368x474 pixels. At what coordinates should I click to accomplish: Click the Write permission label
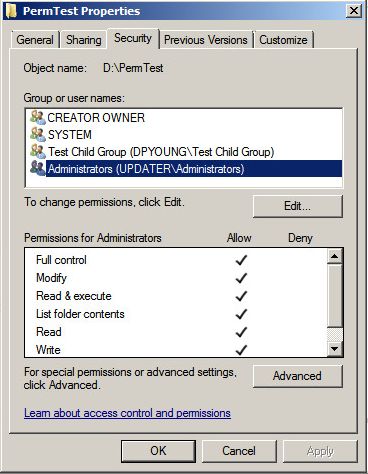pyautogui.click(x=48, y=350)
